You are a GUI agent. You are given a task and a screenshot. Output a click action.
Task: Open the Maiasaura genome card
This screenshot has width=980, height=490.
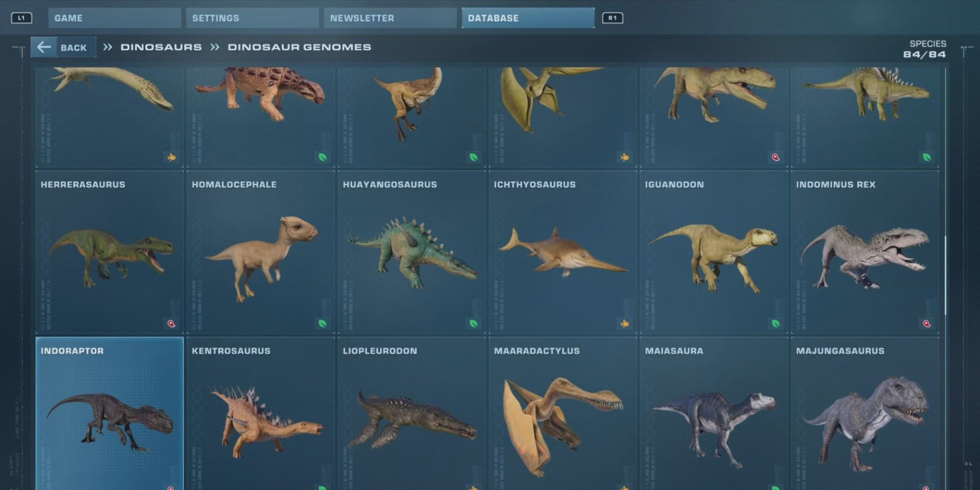pos(714,414)
